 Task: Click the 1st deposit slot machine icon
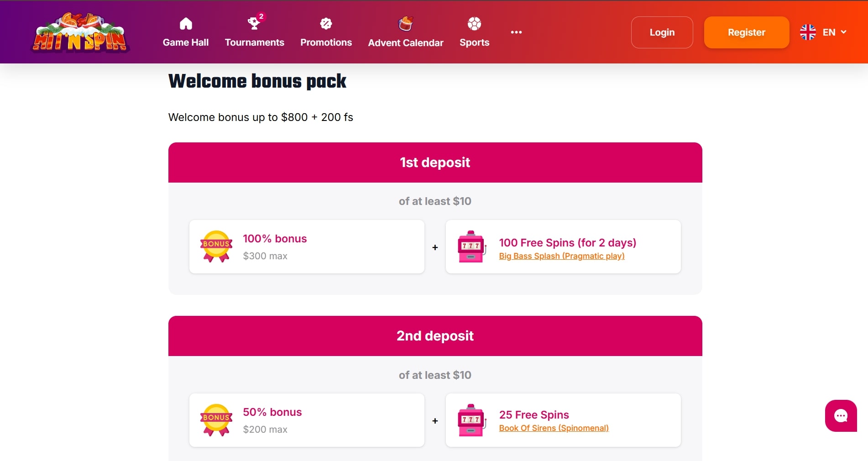click(471, 246)
